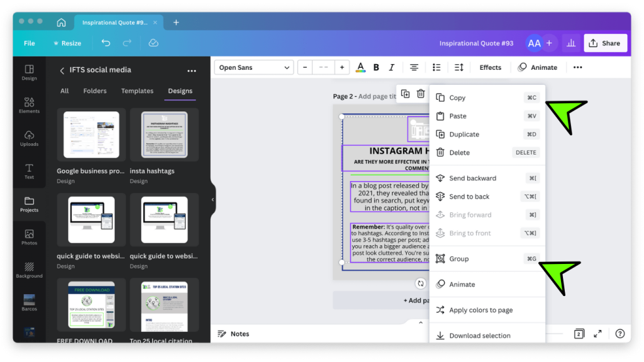Collapse the side panel with the handle

pos(213,199)
